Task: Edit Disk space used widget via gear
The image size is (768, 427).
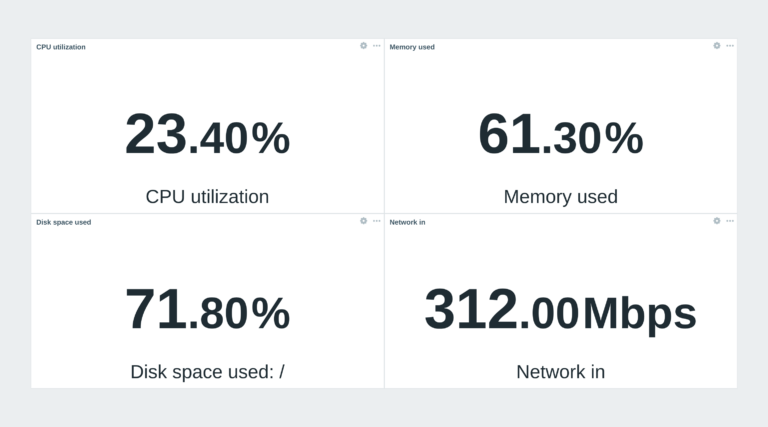Action: 363,221
